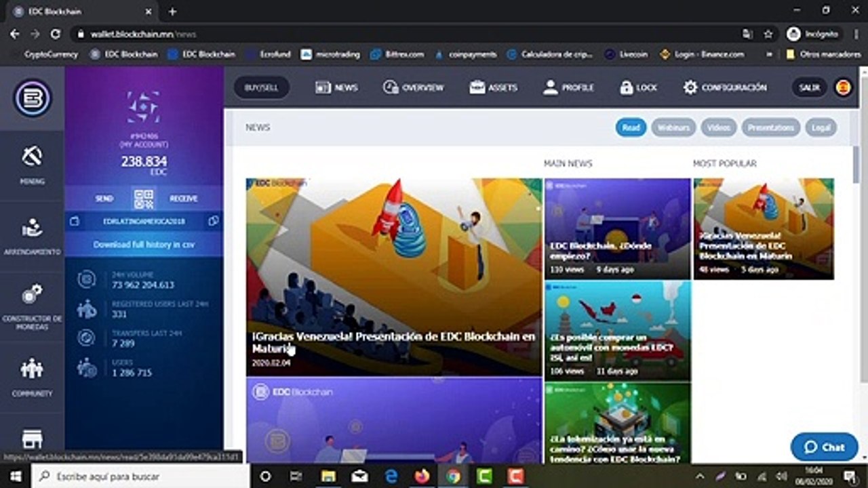Open the coinpayments bookmark
Viewport: 868px width, 488px height.
tap(467, 54)
